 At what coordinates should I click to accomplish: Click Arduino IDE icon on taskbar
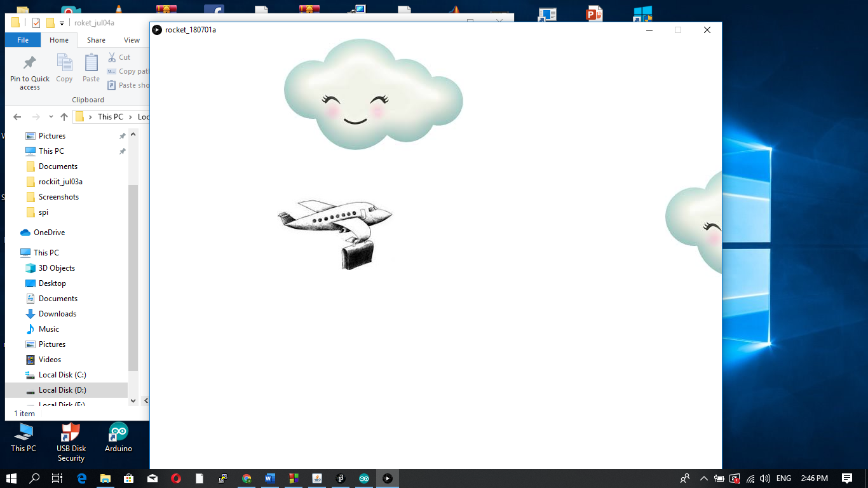(364, 478)
